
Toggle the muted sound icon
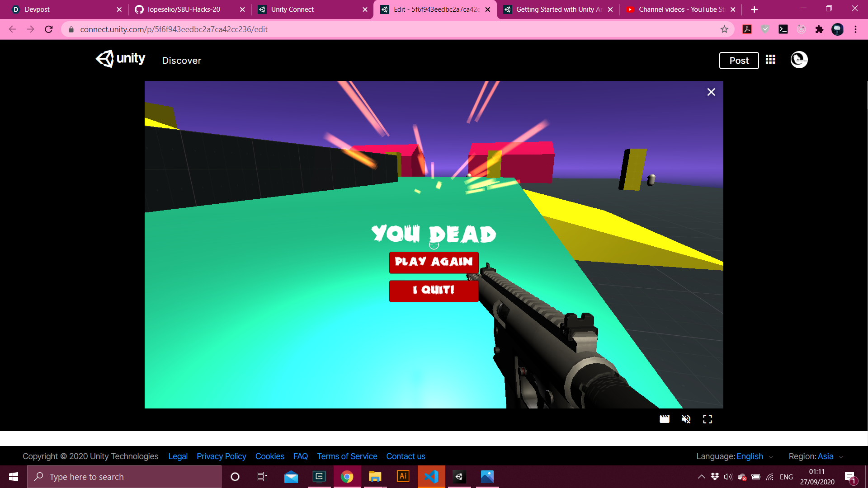686,419
